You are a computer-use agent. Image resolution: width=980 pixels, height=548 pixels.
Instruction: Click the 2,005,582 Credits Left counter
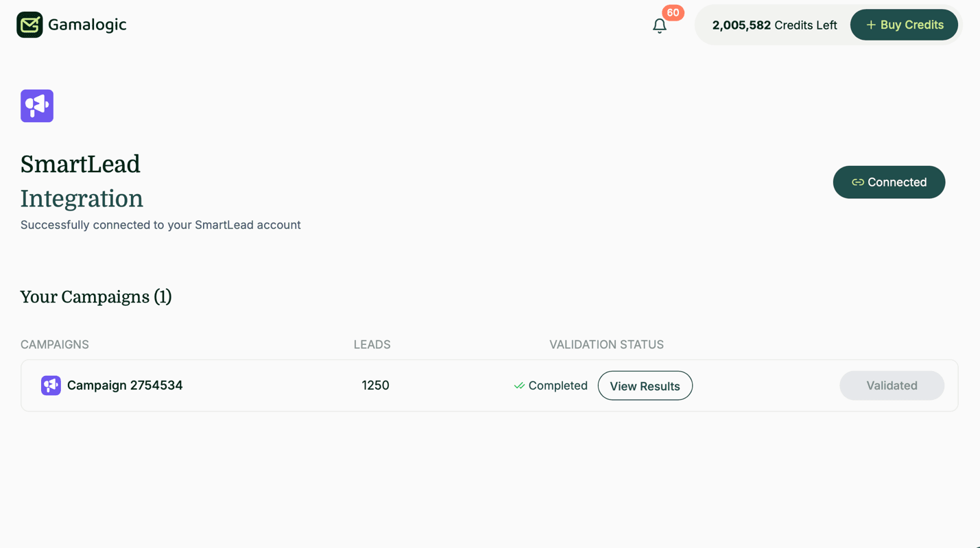774,25
